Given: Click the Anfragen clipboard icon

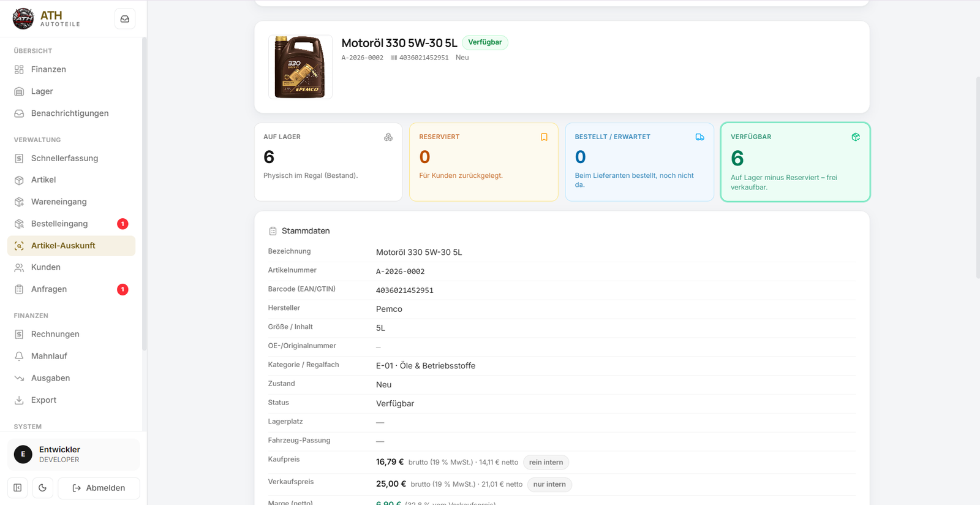Looking at the screenshot, I should pos(19,289).
